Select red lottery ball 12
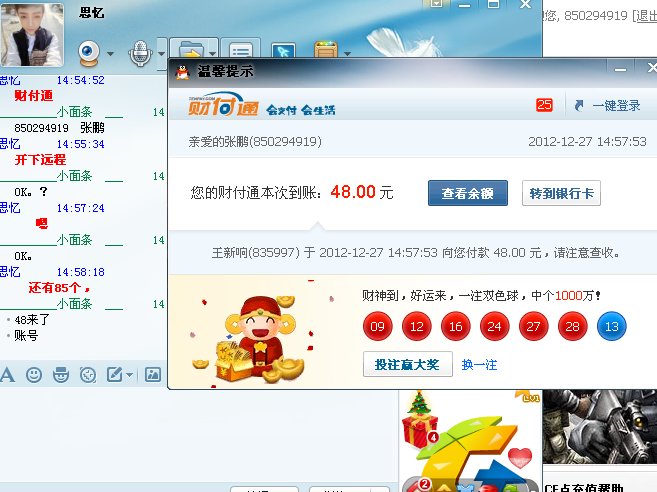This screenshot has height=492, width=657. 416,326
